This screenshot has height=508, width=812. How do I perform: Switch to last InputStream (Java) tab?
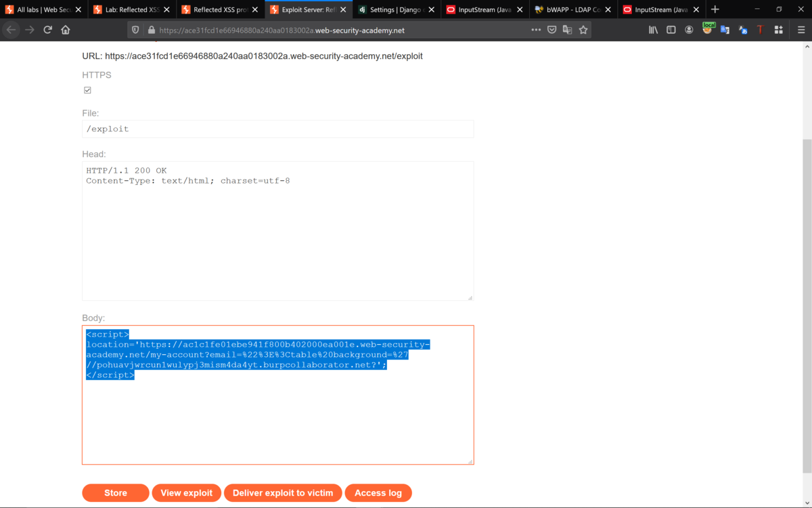pos(662,9)
